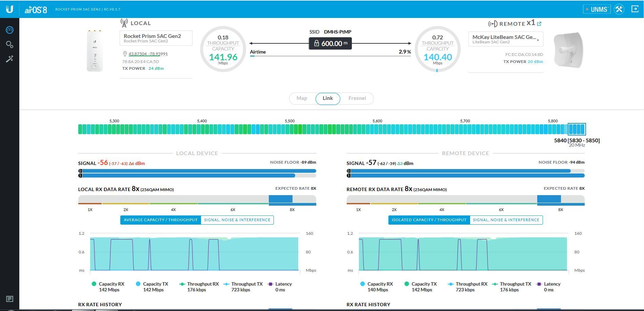
Task: Toggle remote Latency legend item
Action: click(548, 287)
